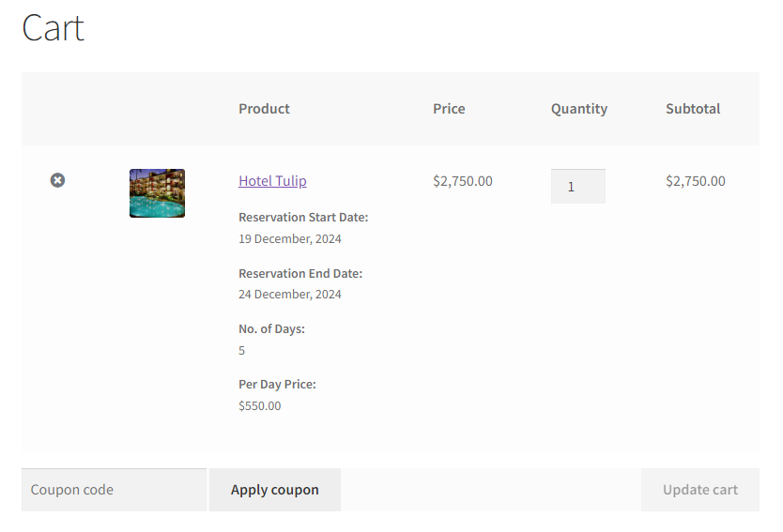Viewport: 783px width, 532px height.
Task: Click the Reservation Start Date label
Action: coord(303,217)
